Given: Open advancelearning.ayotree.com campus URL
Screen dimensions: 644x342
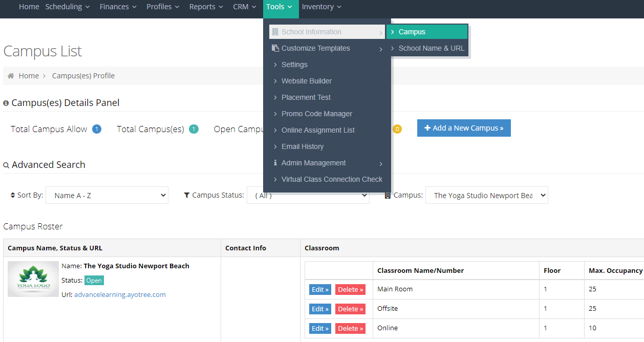Looking at the screenshot, I should (120, 294).
